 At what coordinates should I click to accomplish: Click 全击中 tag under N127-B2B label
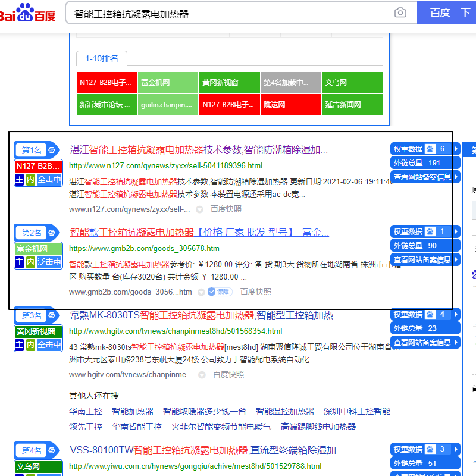(x=49, y=180)
